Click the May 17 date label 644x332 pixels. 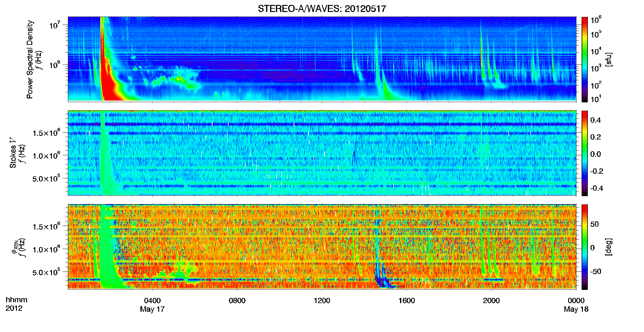click(152, 309)
